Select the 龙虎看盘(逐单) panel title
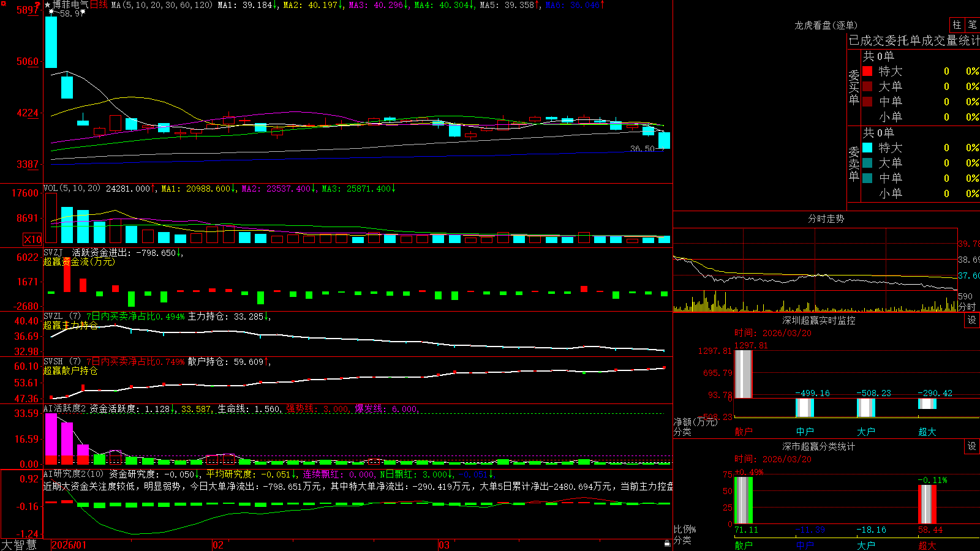The width and height of the screenshot is (980, 551). coord(826,25)
